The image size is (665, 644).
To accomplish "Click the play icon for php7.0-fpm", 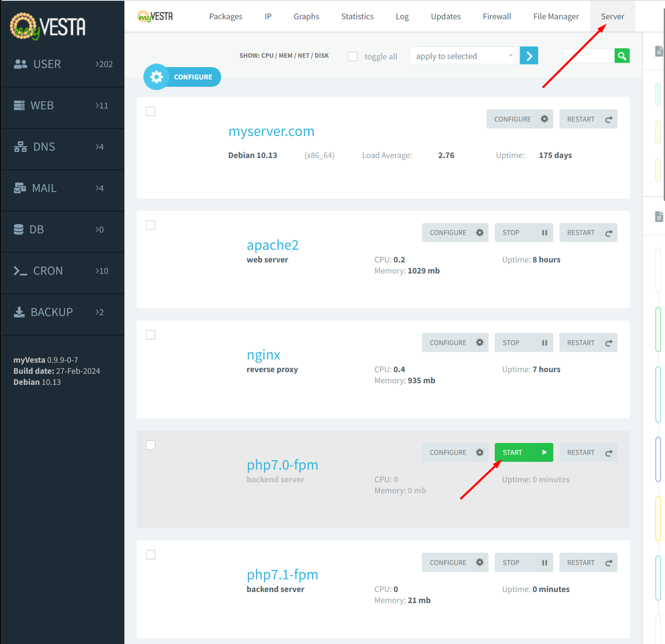I will (x=544, y=452).
